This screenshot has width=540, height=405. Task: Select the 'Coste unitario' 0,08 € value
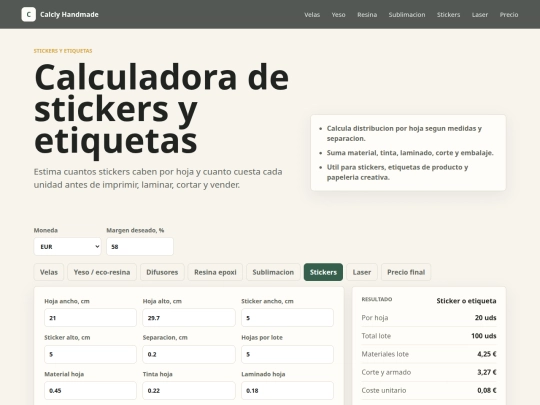click(x=487, y=391)
